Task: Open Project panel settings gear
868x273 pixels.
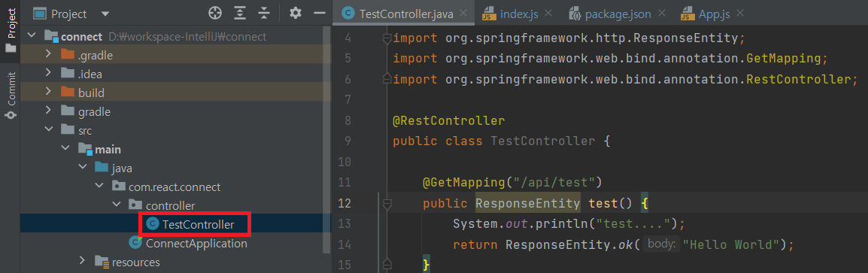Action: pyautogui.click(x=296, y=14)
